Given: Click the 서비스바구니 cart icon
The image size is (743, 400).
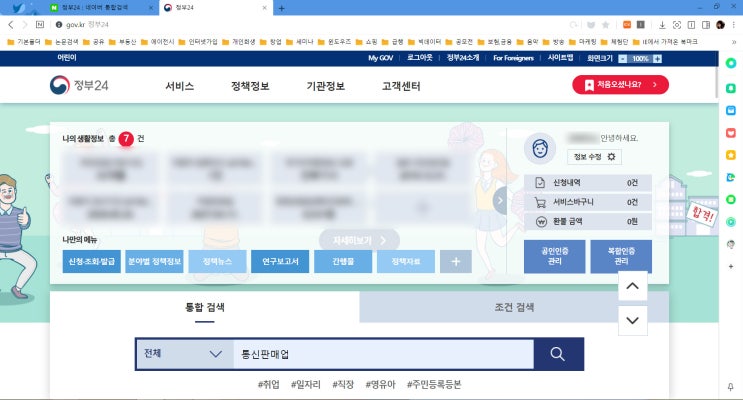Looking at the screenshot, I should (540, 202).
